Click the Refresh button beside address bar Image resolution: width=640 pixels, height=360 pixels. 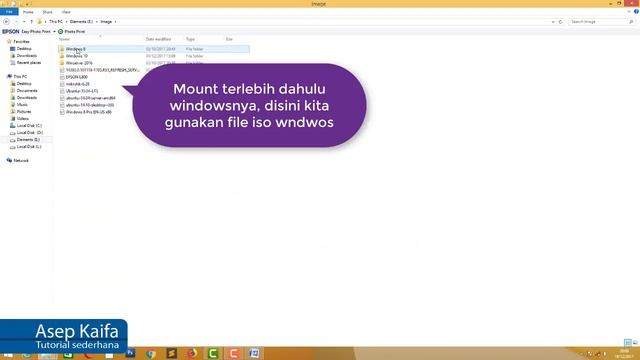[561, 22]
